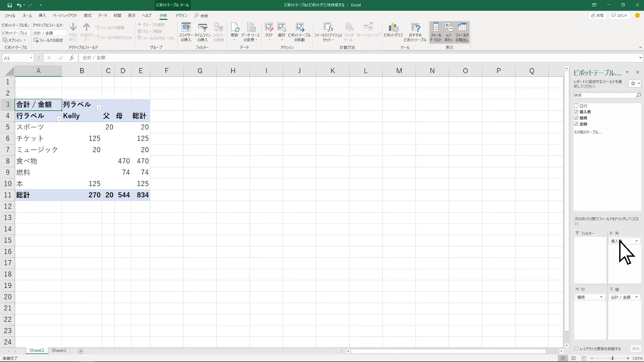The image size is (644, 362).
Task: Open the 列ラベル filter dropdown
Action: 99,108
